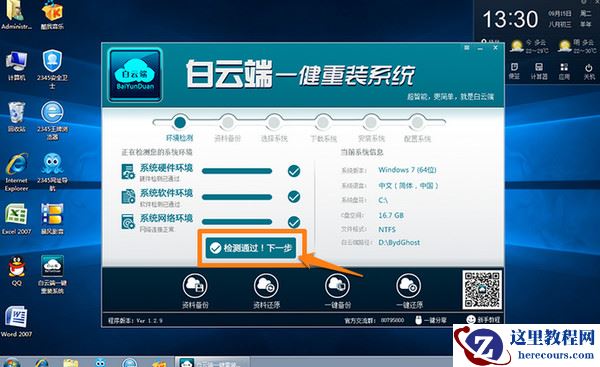Open the 新手教程 tutorial link
The width and height of the screenshot is (600, 367).
[x=484, y=319]
